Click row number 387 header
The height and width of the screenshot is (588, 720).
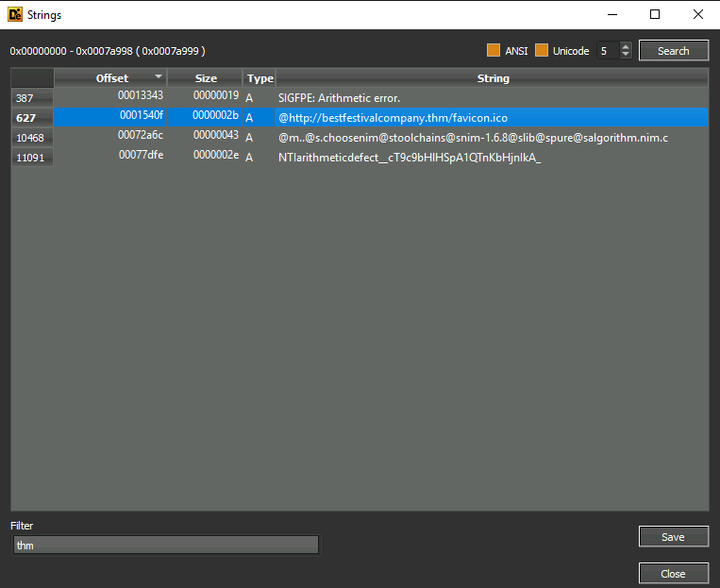(x=32, y=98)
